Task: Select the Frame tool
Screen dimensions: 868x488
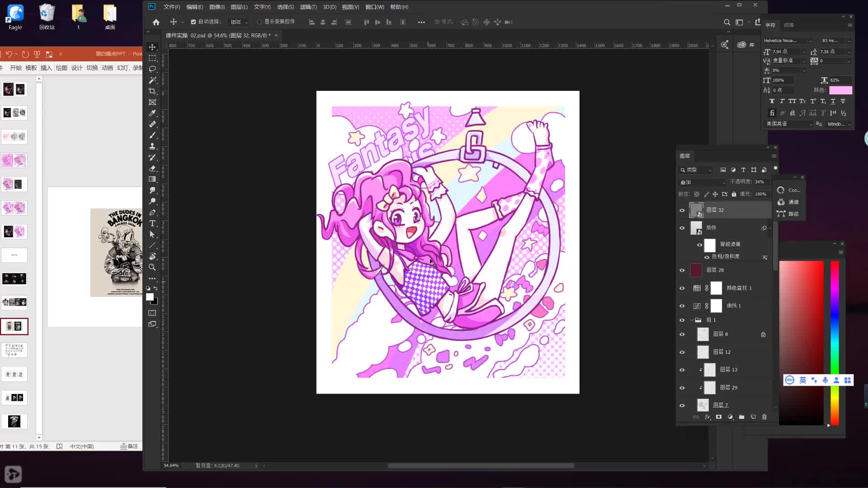Action: 152,102
